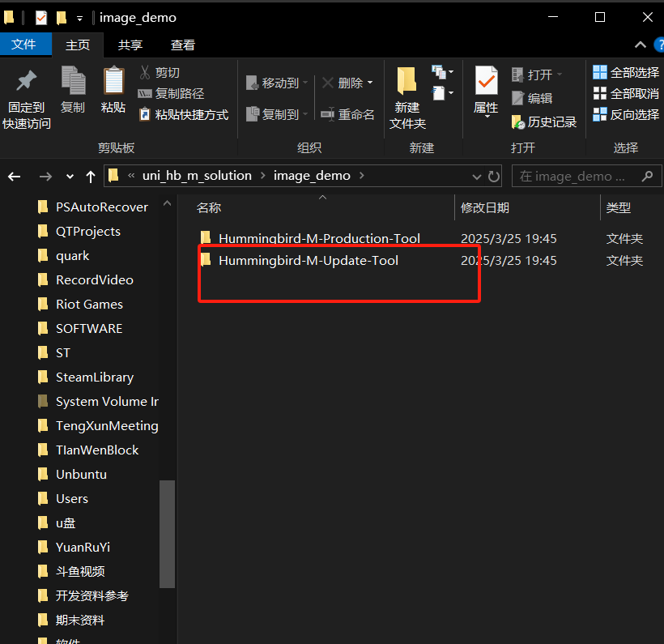This screenshot has height=644, width=664.
Task: Expand the Move To (移动到) dropdown
Action: coord(304,83)
